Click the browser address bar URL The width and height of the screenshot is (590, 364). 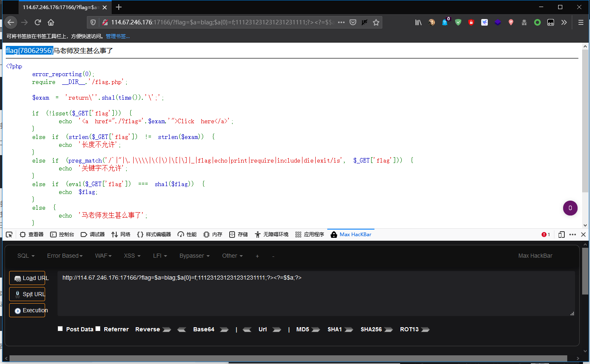(222, 22)
